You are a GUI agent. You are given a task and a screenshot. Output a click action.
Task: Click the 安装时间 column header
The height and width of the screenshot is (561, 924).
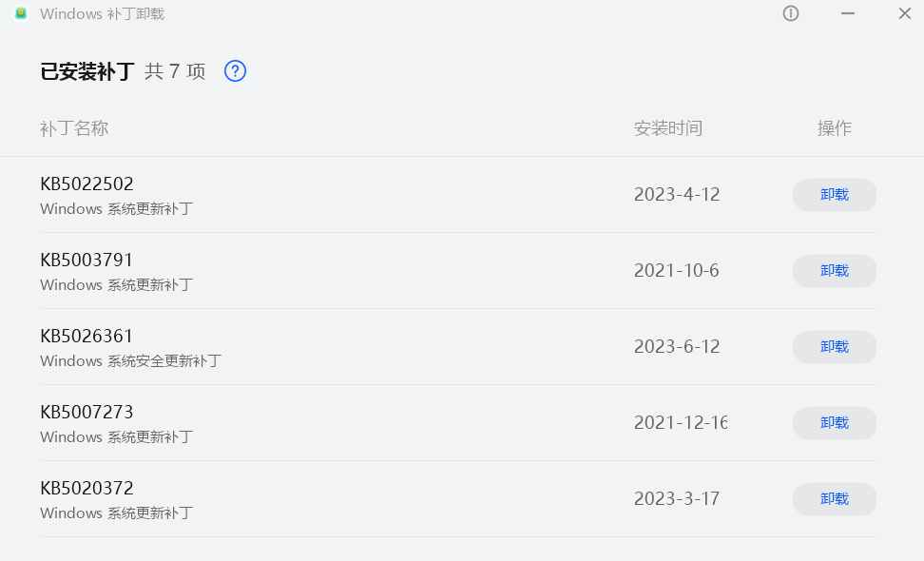pyautogui.click(x=668, y=128)
